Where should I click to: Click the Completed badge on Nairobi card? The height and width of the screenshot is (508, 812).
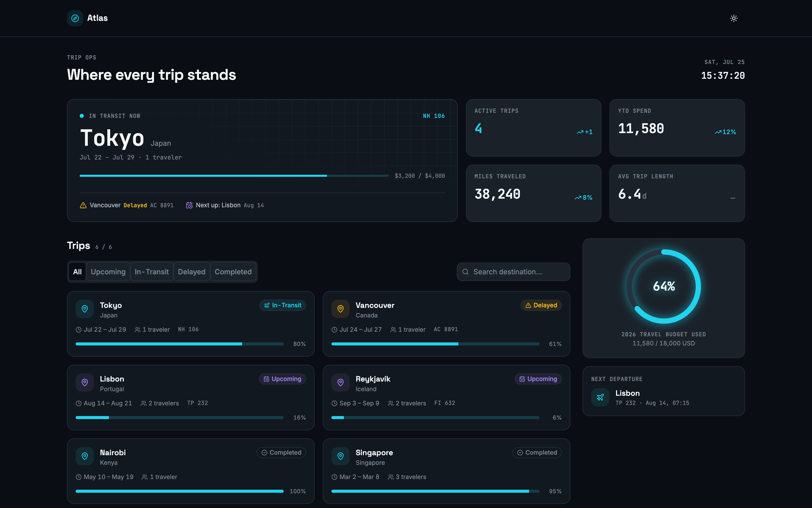(x=281, y=453)
